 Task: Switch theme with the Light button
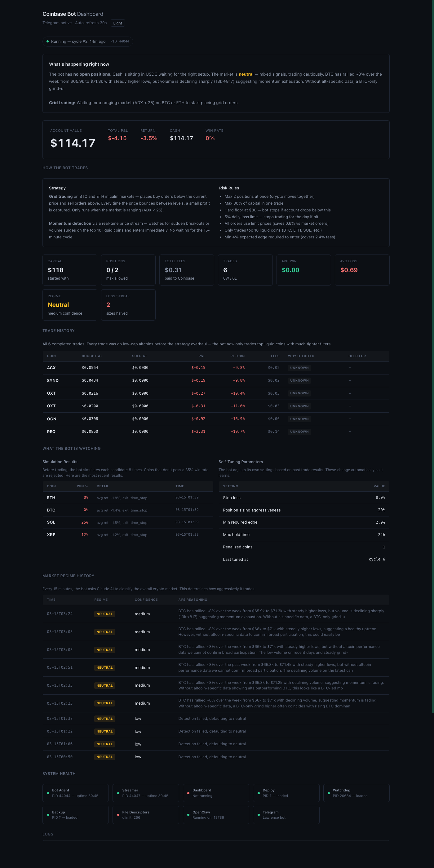click(x=117, y=23)
